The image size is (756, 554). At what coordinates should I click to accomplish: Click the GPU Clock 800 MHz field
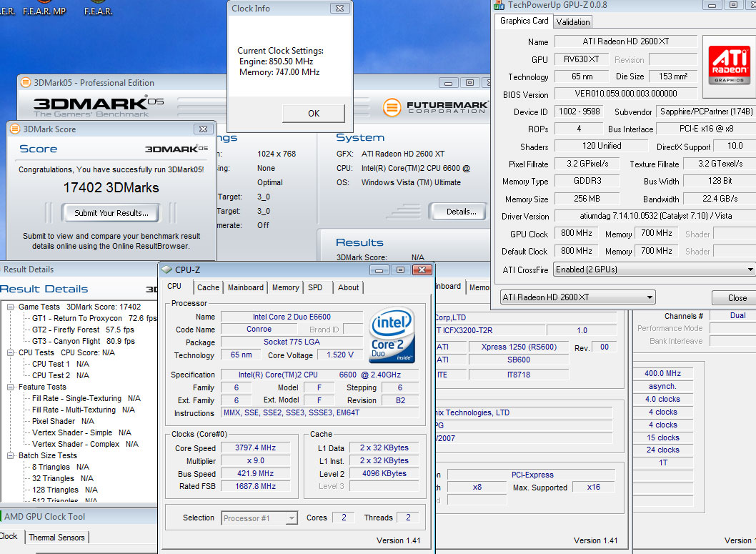click(x=576, y=233)
